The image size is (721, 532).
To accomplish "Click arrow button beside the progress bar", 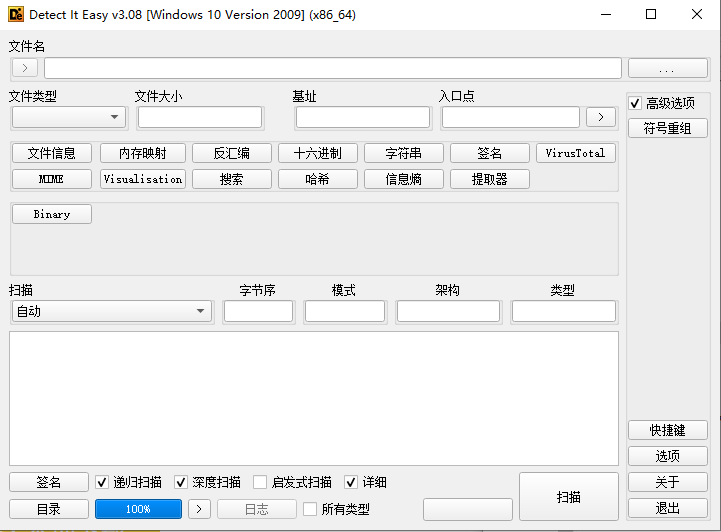I will tap(199, 509).
